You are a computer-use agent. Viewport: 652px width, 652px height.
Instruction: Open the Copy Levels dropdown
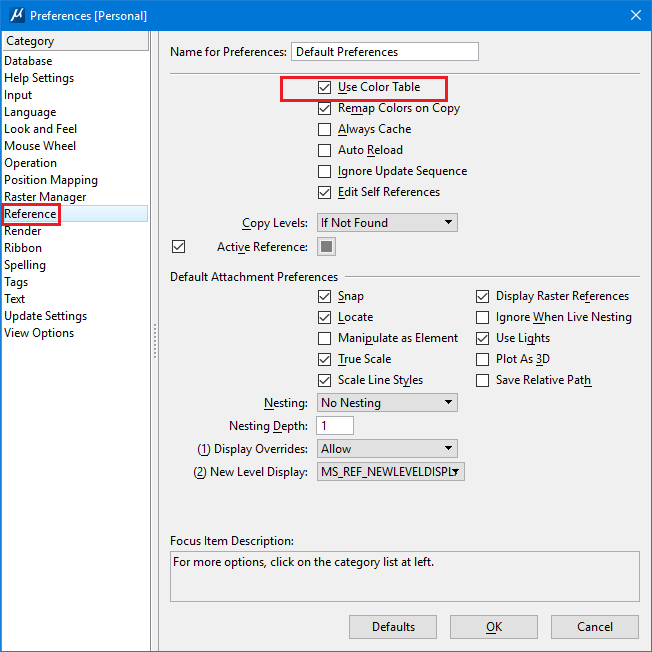387,222
